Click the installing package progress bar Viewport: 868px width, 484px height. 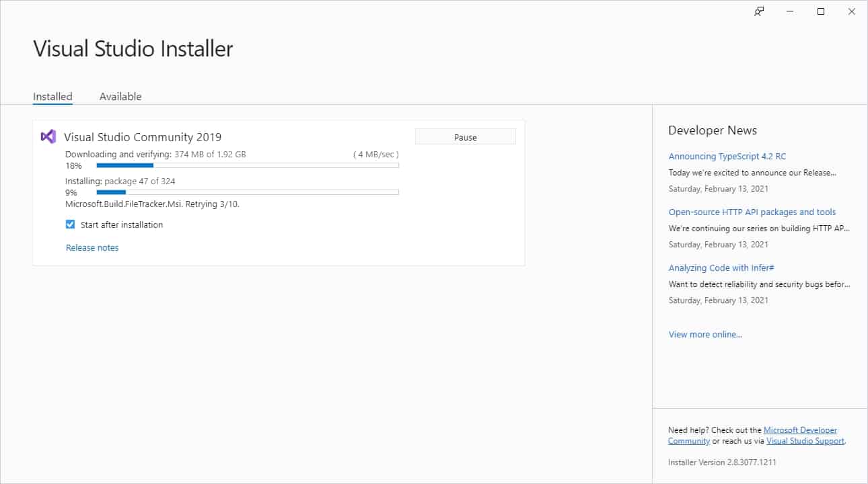coord(248,192)
